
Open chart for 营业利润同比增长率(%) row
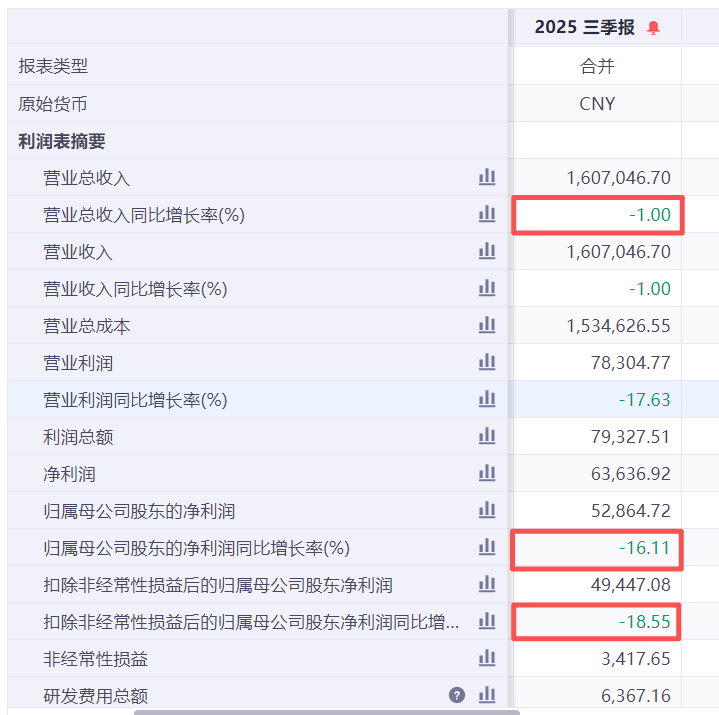click(487, 400)
